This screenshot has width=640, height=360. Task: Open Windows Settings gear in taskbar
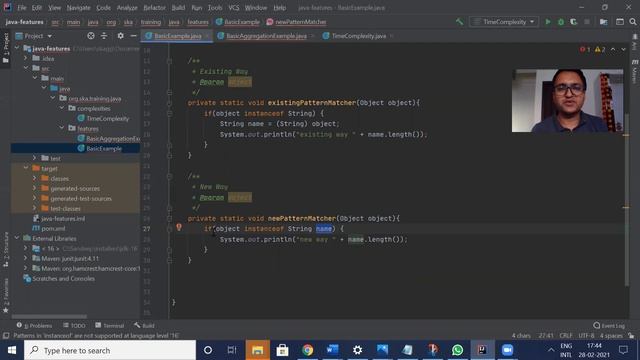point(357,350)
